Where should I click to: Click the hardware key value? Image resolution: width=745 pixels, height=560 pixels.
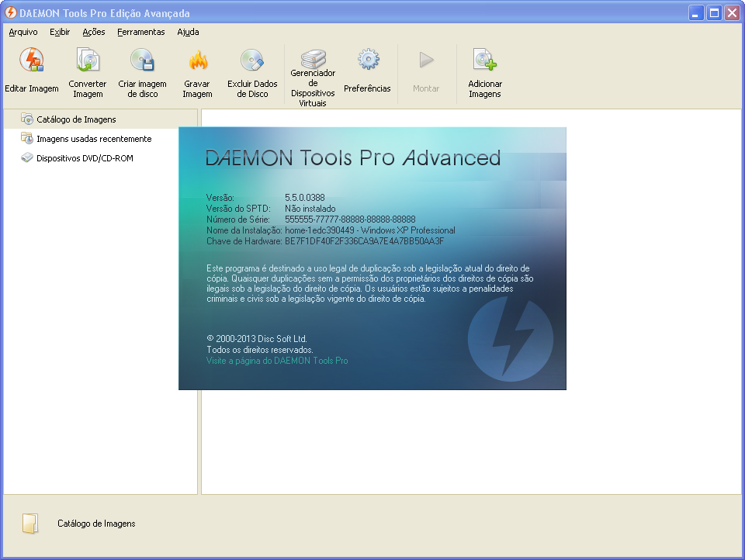point(364,241)
